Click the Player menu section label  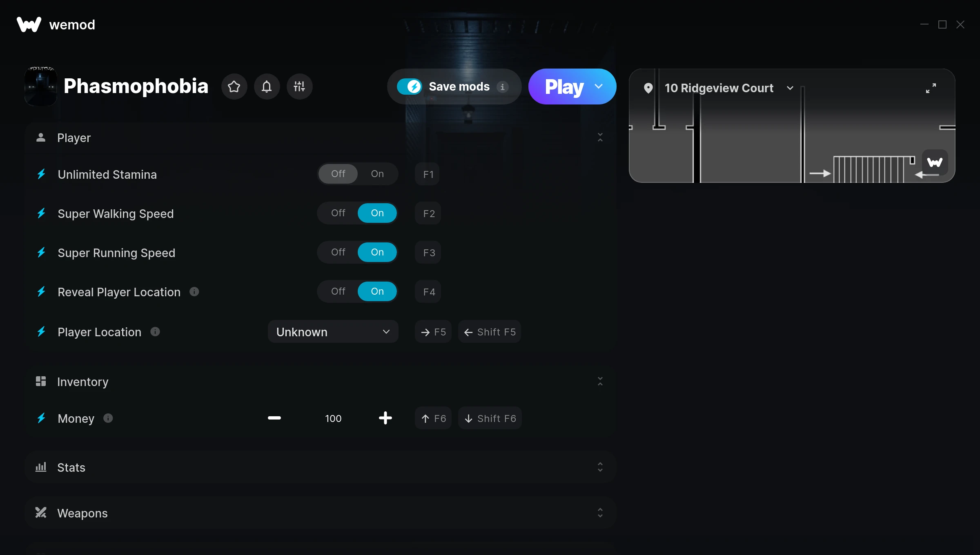click(74, 137)
